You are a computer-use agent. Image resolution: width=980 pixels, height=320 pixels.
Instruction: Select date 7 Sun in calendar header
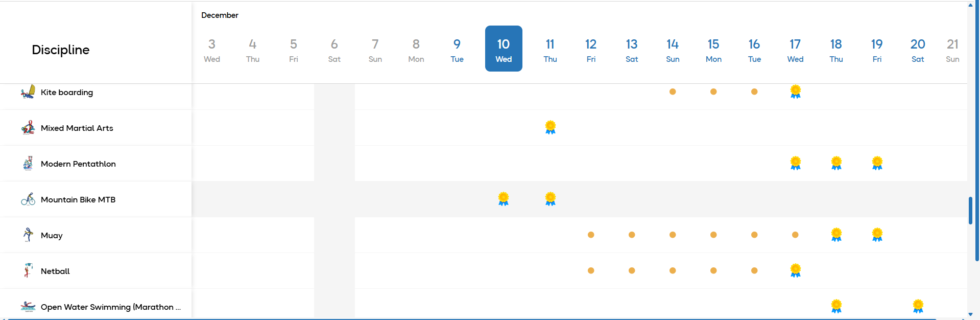pyautogui.click(x=375, y=50)
